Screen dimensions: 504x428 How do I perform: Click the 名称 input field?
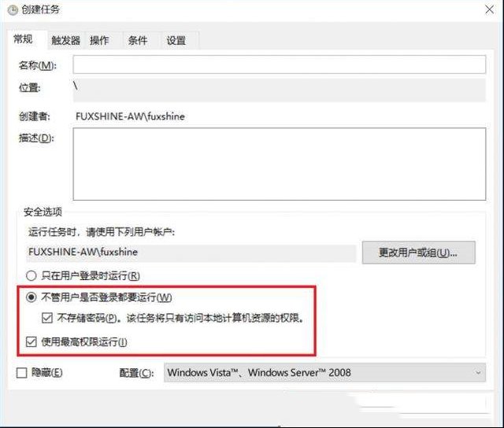(279, 65)
